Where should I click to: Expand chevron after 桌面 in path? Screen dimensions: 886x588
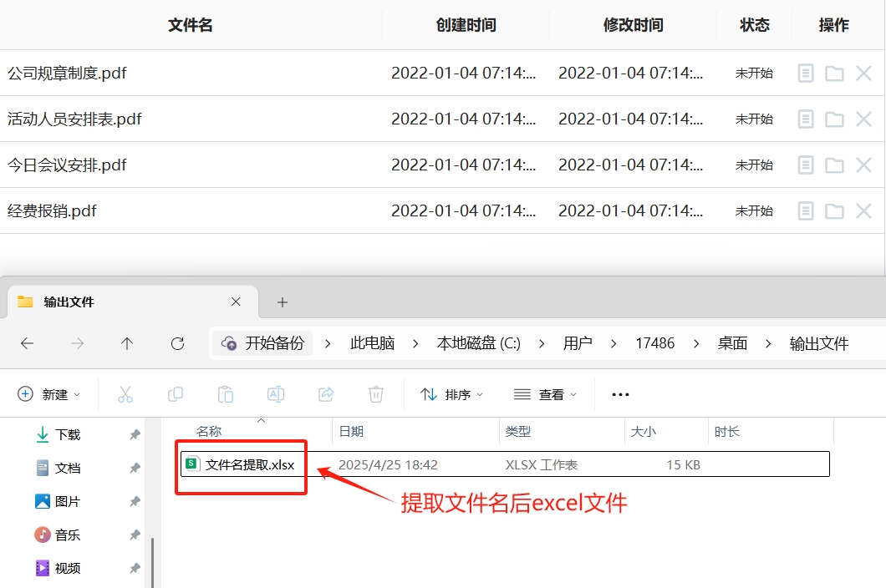click(x=768, y=343)
